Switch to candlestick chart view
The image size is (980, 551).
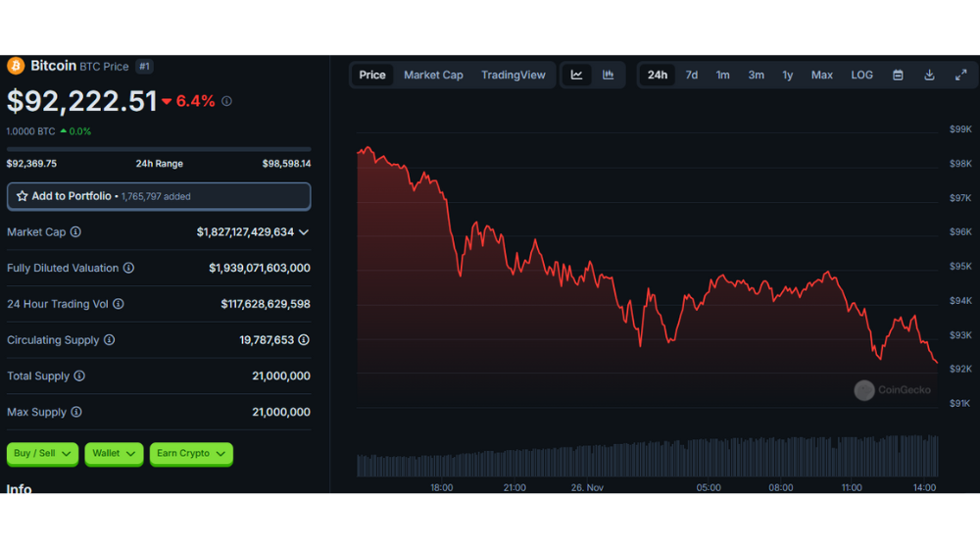pyautogui.click(x=609, y=75)
